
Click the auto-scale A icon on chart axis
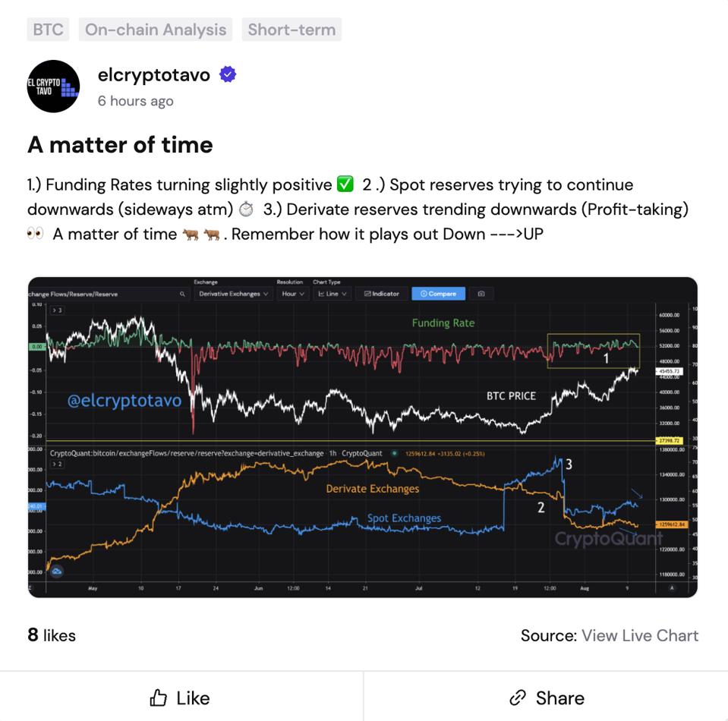[671, 588]
